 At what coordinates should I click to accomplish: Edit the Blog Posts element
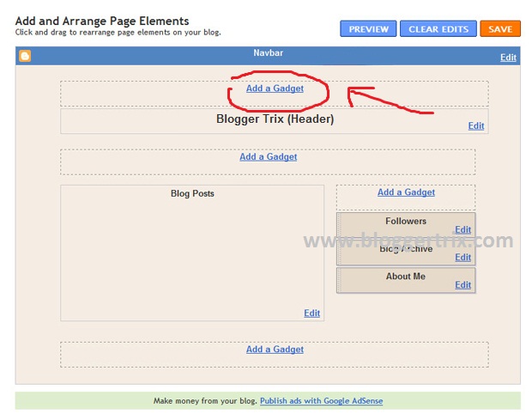tap(311, 313)
